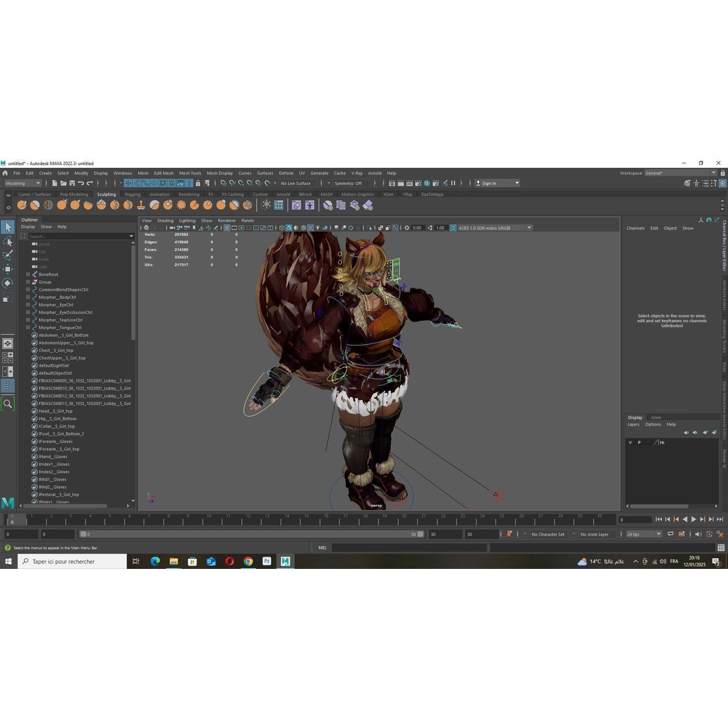Toggle the viewport grid icon
Viewport: 728px width, 728px height.
point(227,228)
